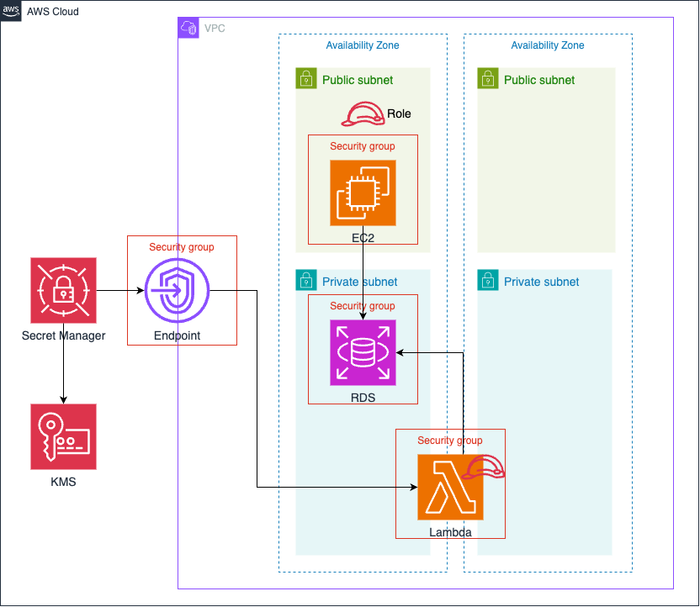Click the red hard hat icon beside Role
Image resolution: width=700 pixels, height=607 pixels.
[x=363, y=114]
